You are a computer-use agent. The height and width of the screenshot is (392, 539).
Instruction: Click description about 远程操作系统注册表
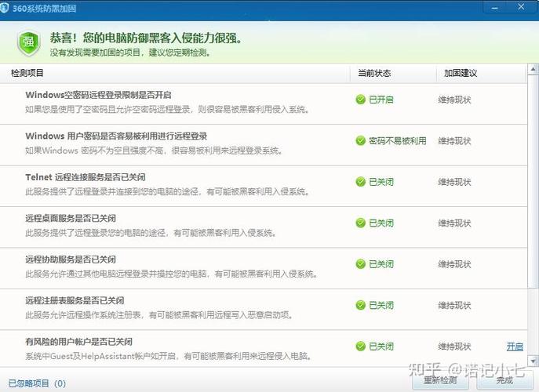(x=159, y=314)
